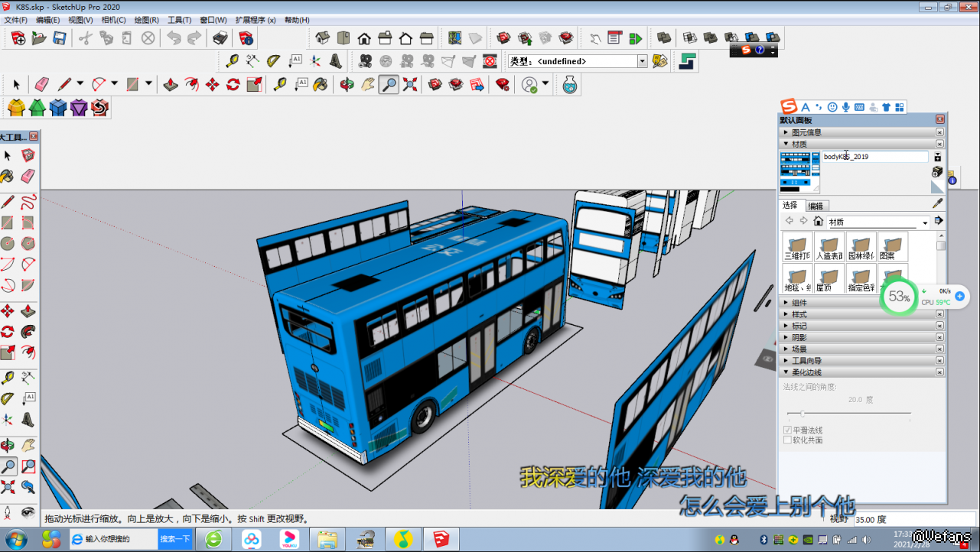Viewport: 980px width, 552px height.
Task: Select the Orbit tool
Action: [347, 84]
